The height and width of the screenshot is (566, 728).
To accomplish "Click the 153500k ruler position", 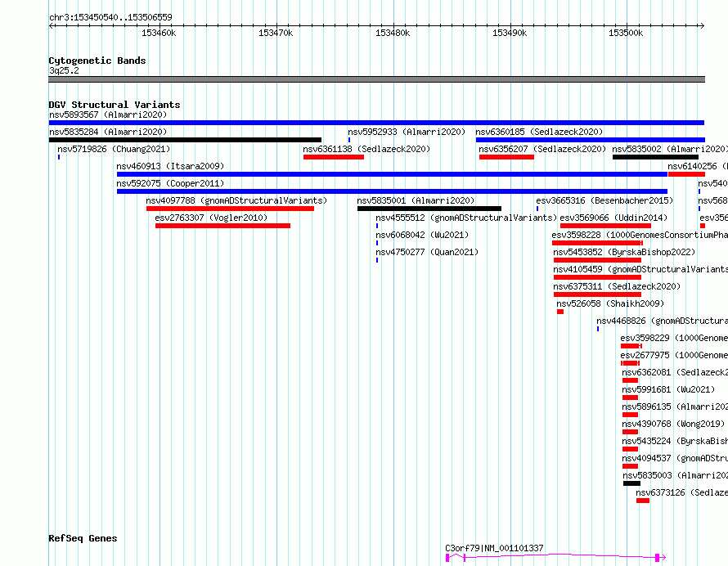I will 626,33.
